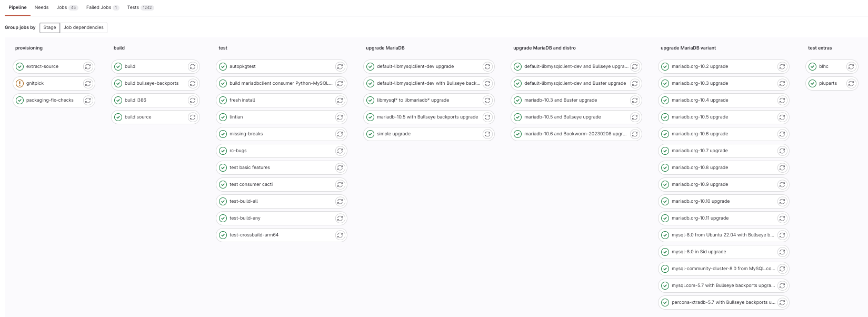This screenshot has height=317, width=868.
Task: Open the packaging-fix-checks job
Action: click(50, 100)
